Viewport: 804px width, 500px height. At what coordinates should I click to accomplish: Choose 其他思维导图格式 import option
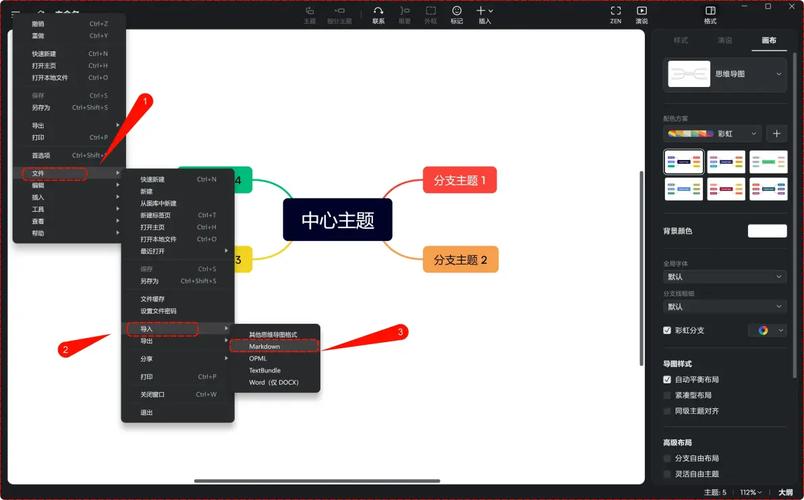pos(274,334)
